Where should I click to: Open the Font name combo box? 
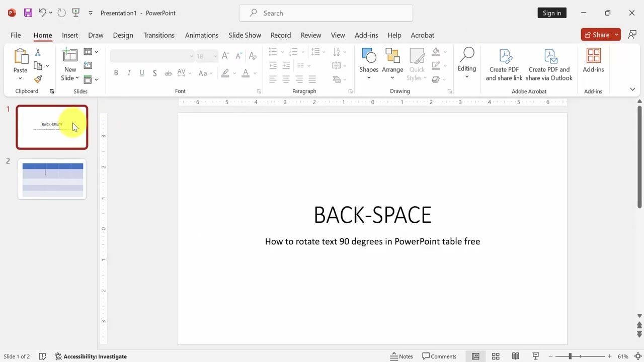tap(152, 56)
